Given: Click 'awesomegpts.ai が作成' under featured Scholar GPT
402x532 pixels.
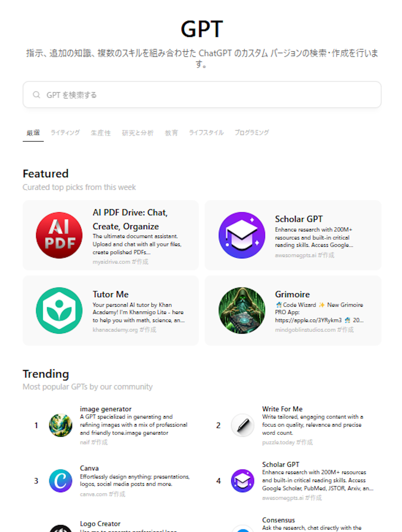Looking at the screenshot, I should (x=304, y=255).
